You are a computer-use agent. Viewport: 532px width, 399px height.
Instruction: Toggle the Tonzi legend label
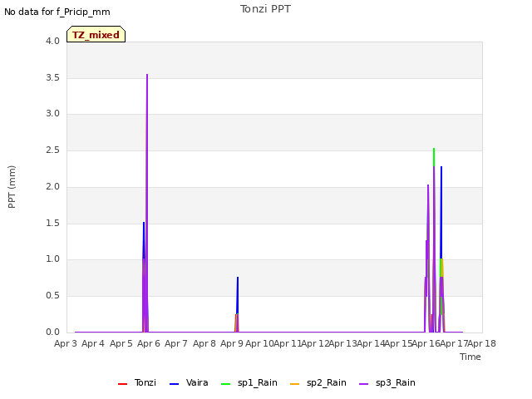tap(145, 382)
